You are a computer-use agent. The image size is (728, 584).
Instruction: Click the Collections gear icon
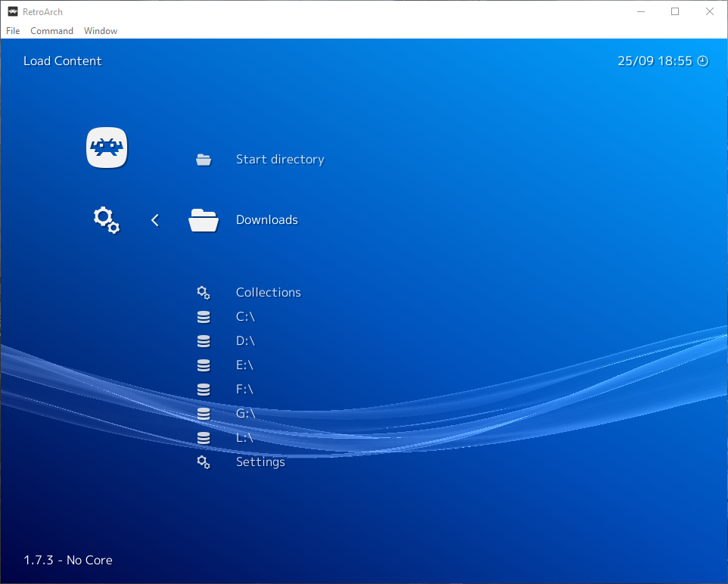point(203,293)
